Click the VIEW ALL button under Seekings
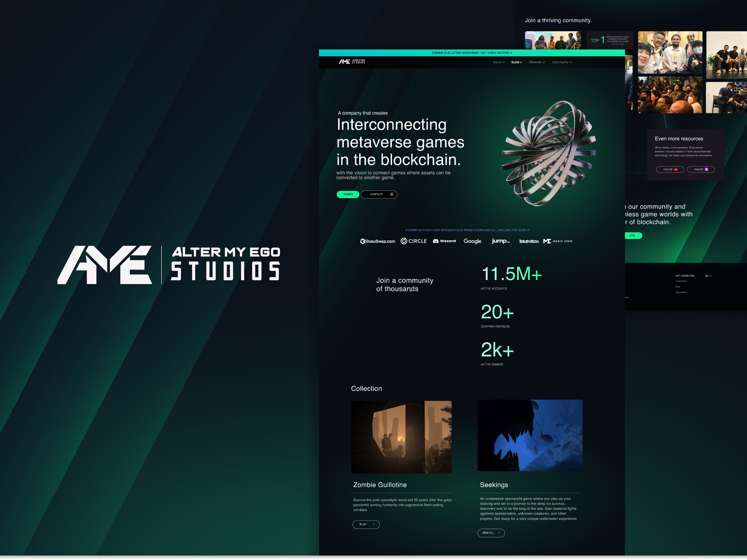 [491, 533]
